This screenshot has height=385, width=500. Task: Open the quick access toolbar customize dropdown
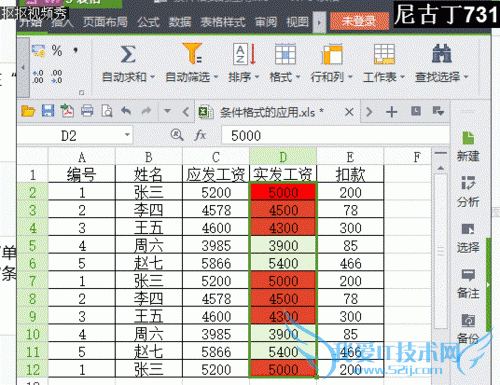click(167, 111)
